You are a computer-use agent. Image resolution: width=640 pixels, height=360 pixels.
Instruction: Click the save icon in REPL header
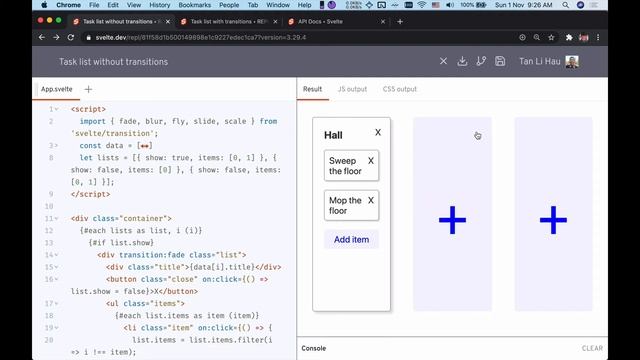(500, 61)
